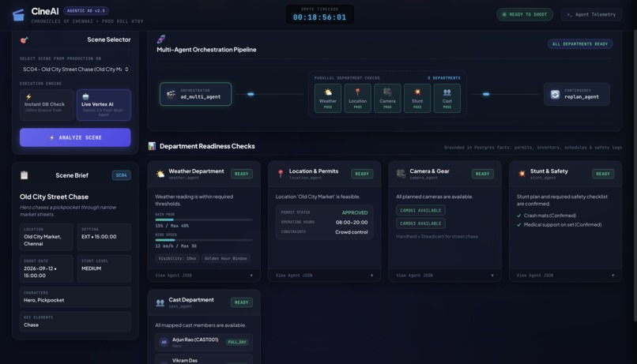Click the Analyze Scene button
Viewport: 637px width, 364px height.
tap(75, 137)
